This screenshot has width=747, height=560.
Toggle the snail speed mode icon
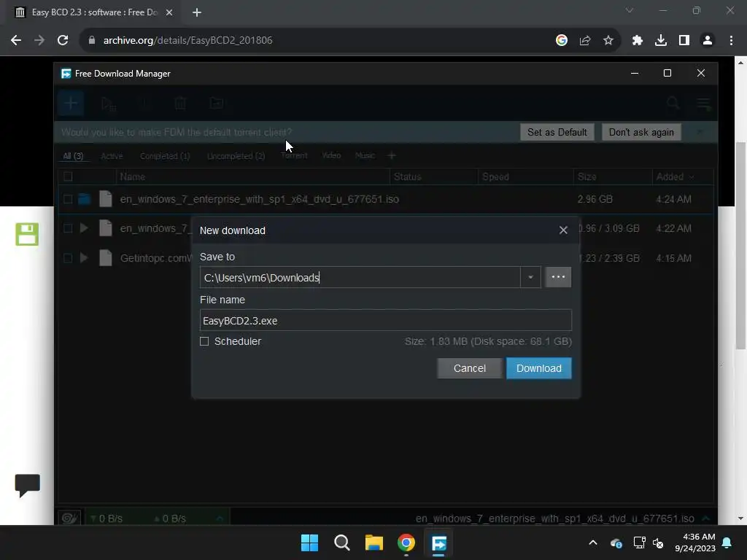(69, 518)
